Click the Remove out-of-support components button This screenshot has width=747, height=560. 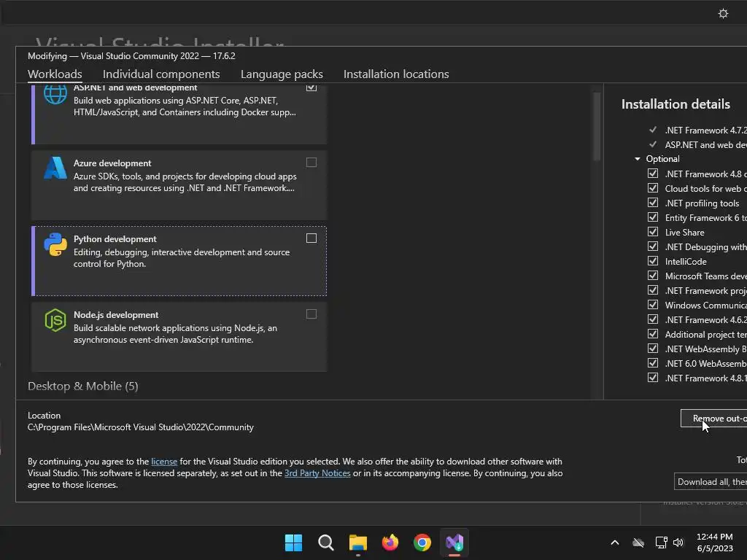coord(713,419)
